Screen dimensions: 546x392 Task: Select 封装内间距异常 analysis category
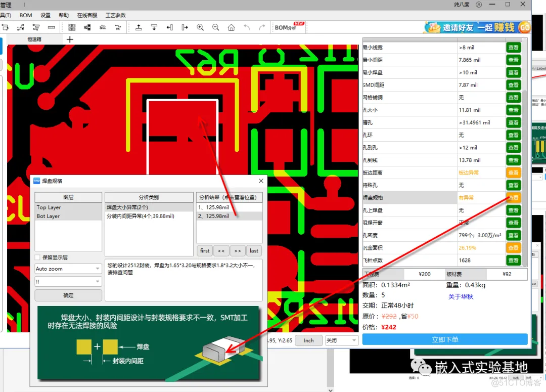(149, 216)
